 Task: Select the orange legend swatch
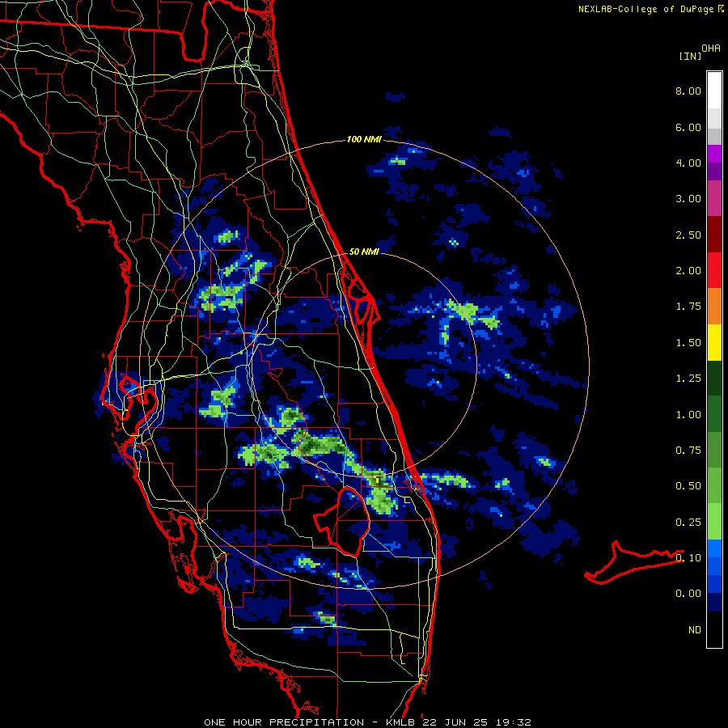(714, 307)
